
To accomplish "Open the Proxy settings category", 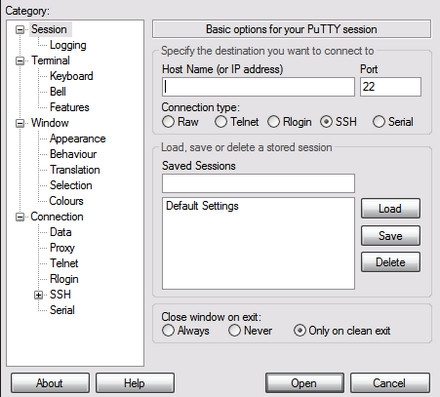I will tap(62, 248).
